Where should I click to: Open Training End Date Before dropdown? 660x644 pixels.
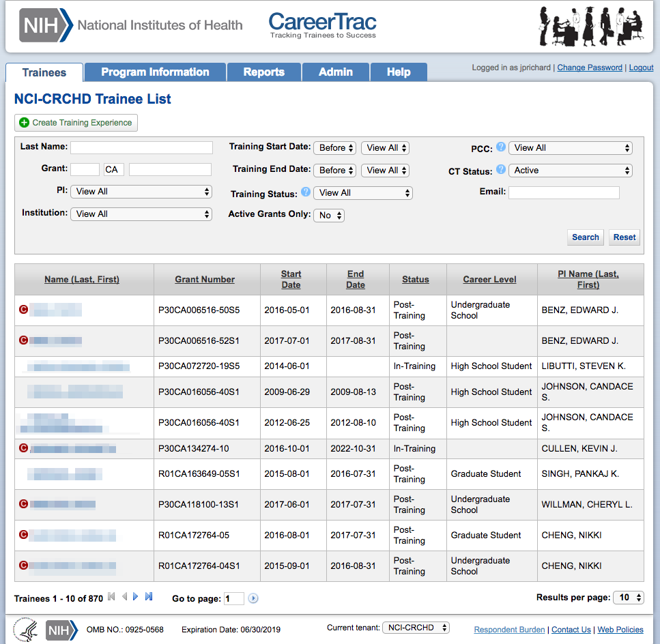pos(335,171)
